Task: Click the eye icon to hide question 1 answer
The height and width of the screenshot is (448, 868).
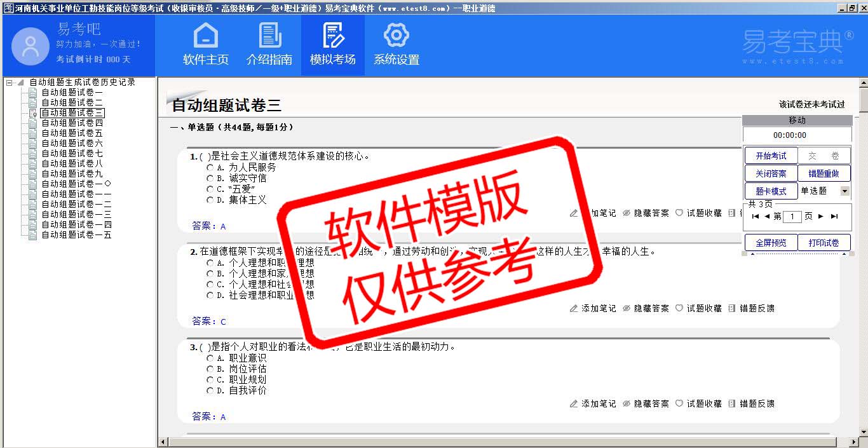Action: click(x=627, y=213)
